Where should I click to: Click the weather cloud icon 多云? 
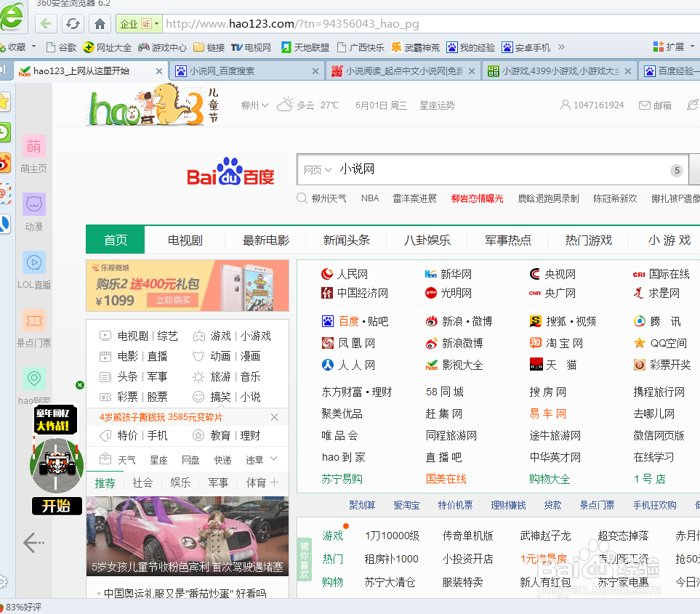[285, 105]
